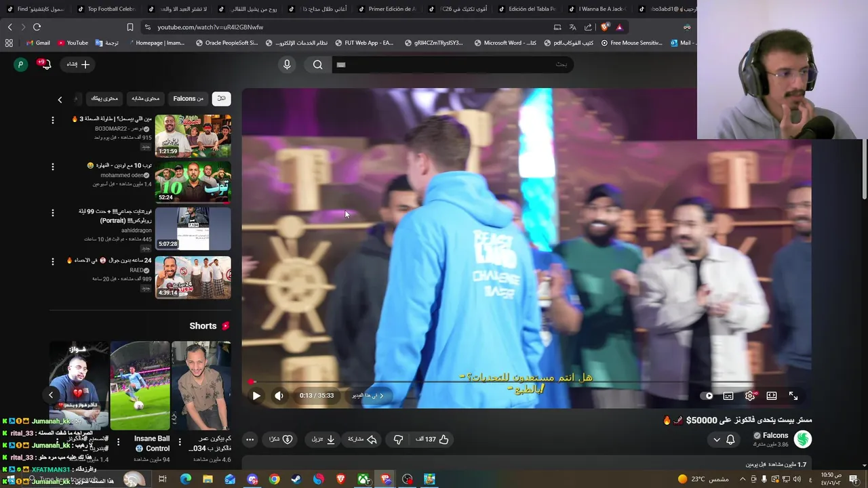The image size is (868, 488).
Task: Search by voice with the microphone
Action: [x=287, y=64]
